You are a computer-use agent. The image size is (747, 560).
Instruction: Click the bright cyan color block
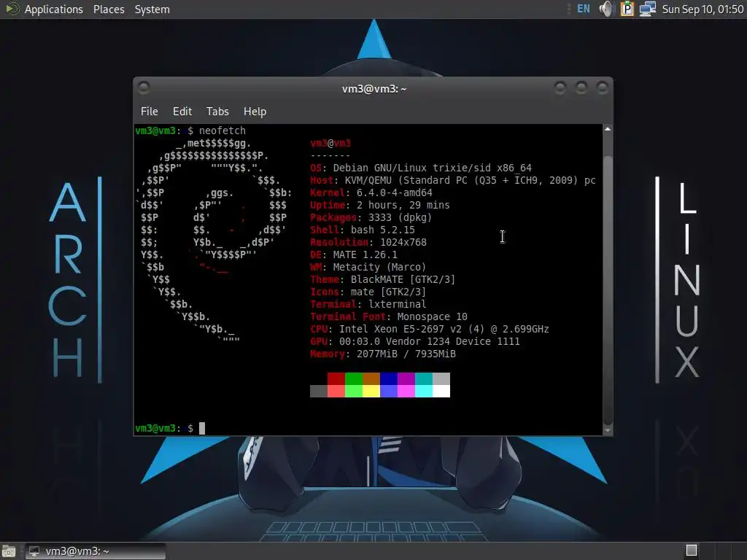coord(424,392)
